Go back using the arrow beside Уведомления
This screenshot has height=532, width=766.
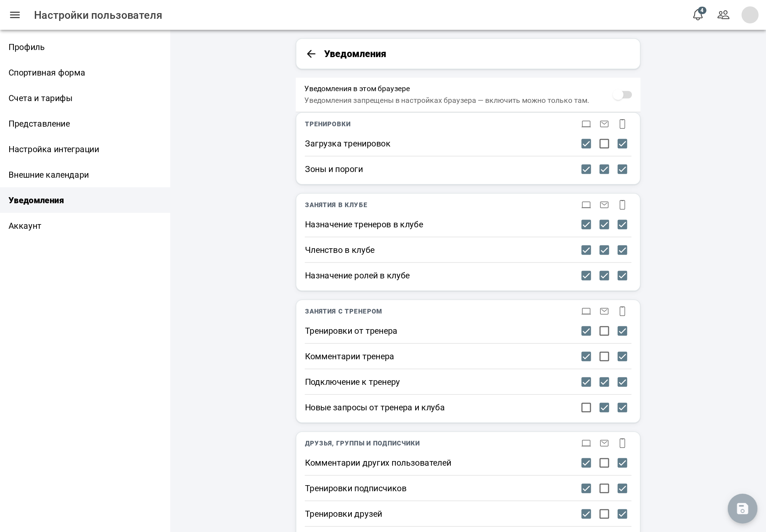pos(311,54)
